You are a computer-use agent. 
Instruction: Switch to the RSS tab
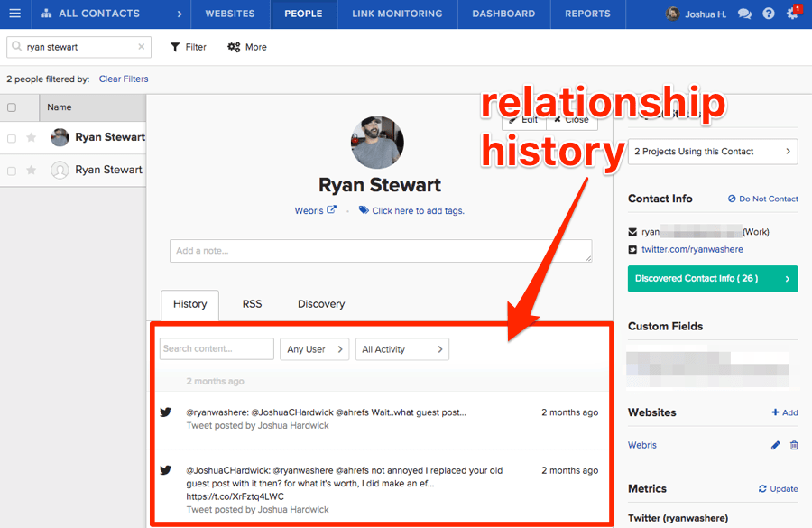point(252,304)
